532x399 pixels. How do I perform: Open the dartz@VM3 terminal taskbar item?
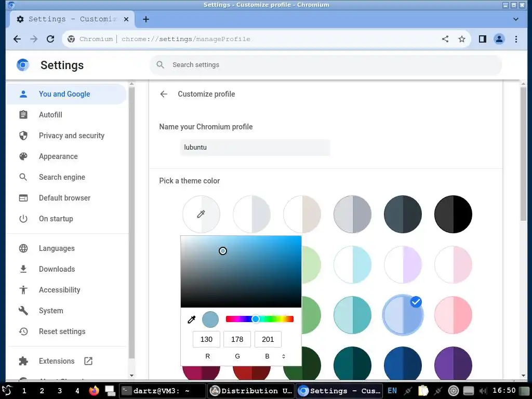163,391
